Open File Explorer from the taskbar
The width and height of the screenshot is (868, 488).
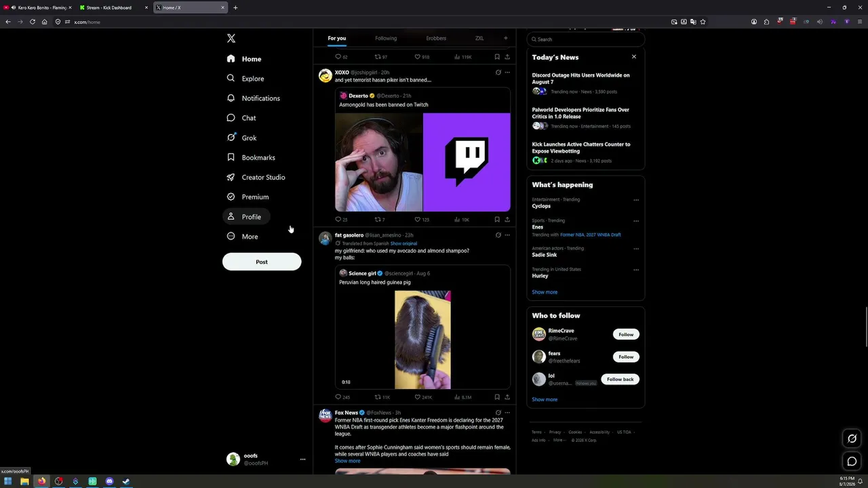click(24, 481)
